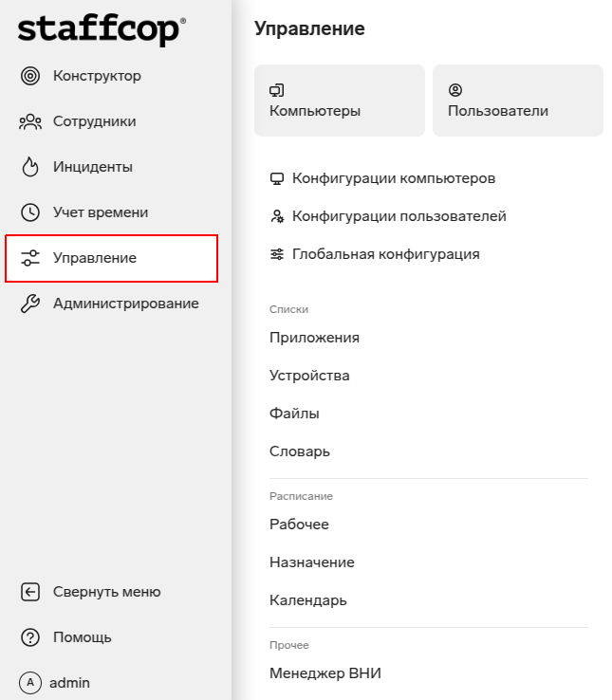Screen dimensions: 612x700
Task: Open the Приложения list
Action: 314,338
